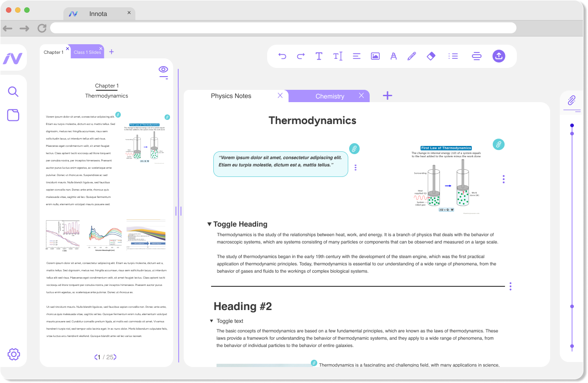The image size is (588, 383).
Task: Insert a bulleted list
Action: [453, 56]
